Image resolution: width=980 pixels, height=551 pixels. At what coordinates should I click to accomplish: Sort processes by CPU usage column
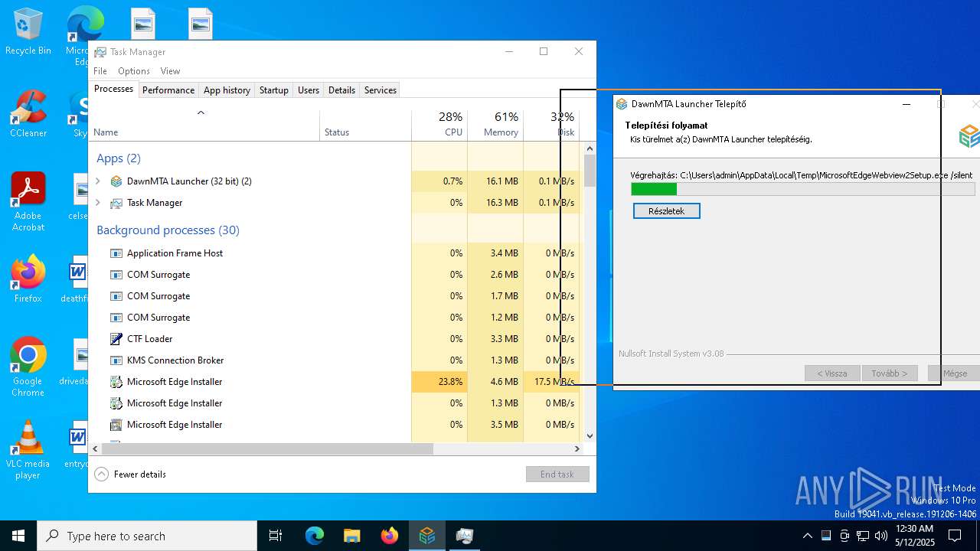439,126
